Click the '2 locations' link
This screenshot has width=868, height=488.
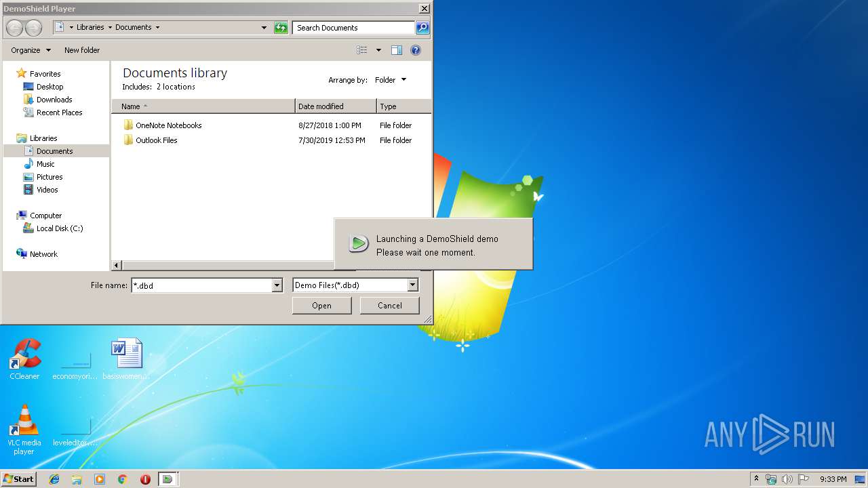[176, 87]
